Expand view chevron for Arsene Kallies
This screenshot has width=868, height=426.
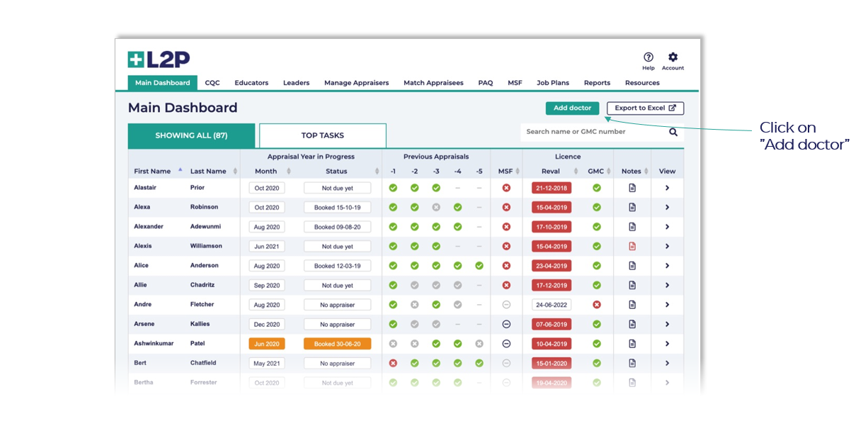pyautogui.click(x=667, y=324)
